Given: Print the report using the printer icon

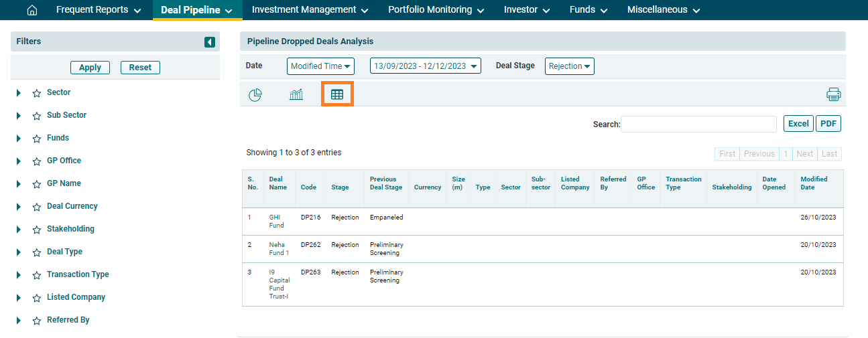Looking at the screenshot, I should [833, 94].
